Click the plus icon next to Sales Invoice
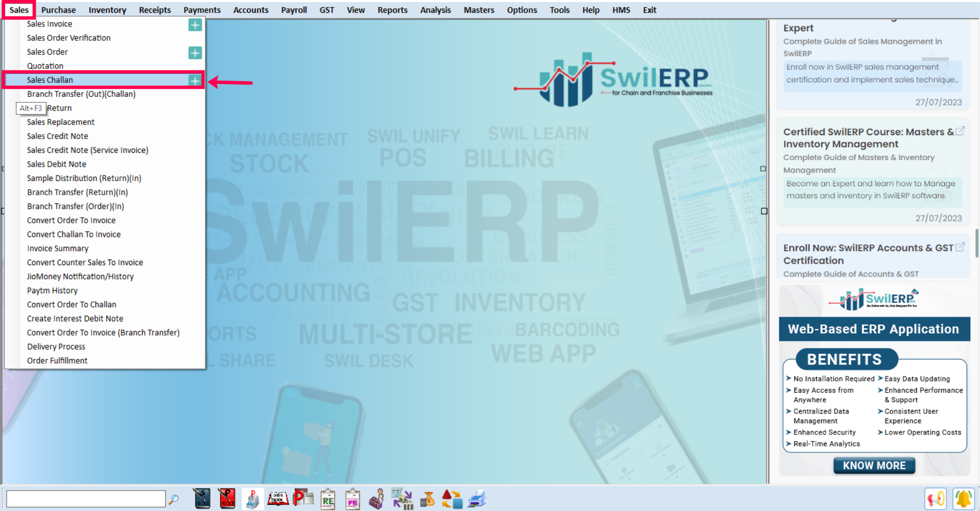Screen dimensions: 980x511 tap(195, 24)
